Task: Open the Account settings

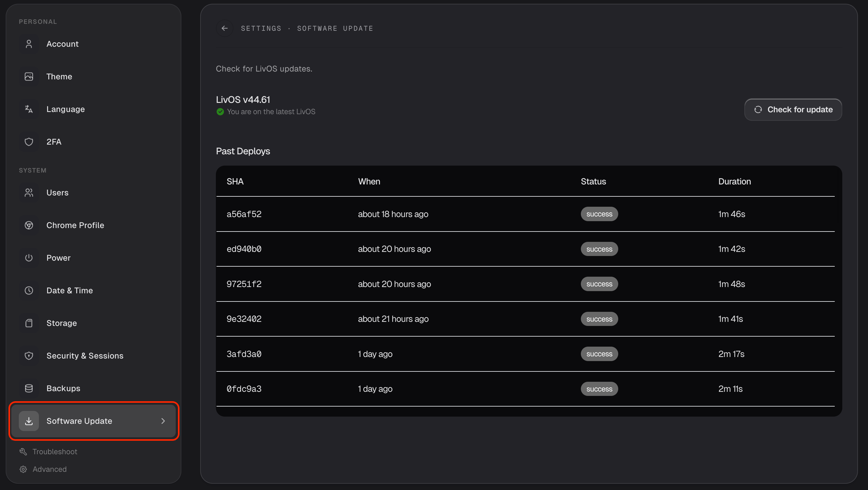Action: [94, 44]
